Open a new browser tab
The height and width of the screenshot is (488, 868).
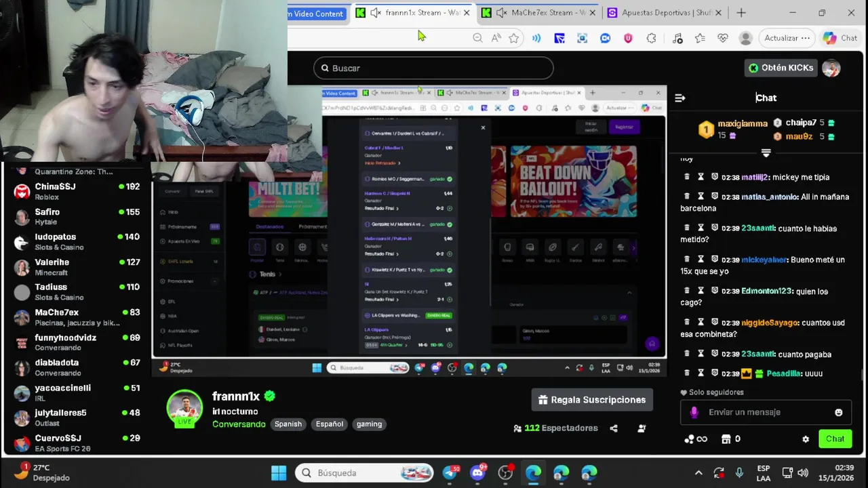pyautogui.click(x=741, y=13)
